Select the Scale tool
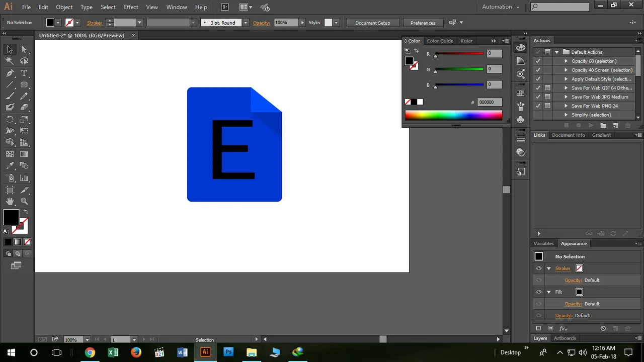The height and width of the screenshot is (362, 644). [24, 119]
